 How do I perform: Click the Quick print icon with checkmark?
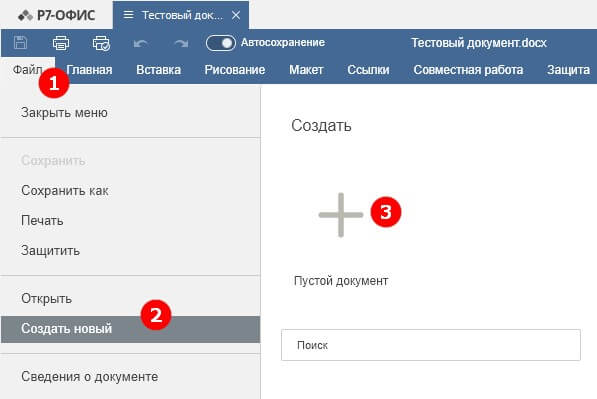(x=101, y=43)
